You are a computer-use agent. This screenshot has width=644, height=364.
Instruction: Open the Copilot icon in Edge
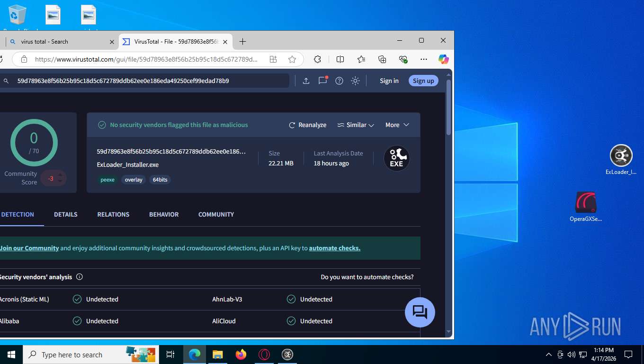pos(443,59)
